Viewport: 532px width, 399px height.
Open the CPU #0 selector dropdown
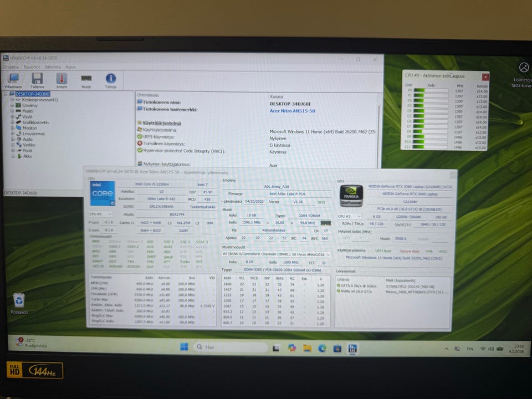tap(100, 214)
